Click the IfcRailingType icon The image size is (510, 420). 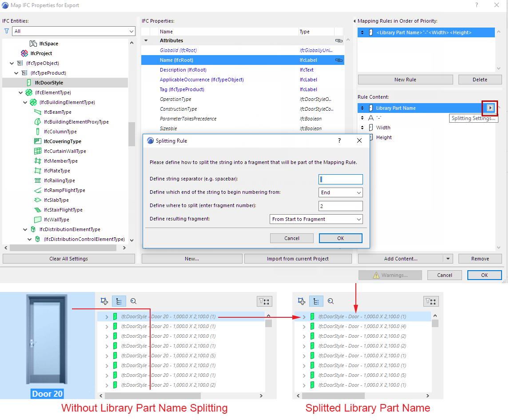(x=38, y=180)
